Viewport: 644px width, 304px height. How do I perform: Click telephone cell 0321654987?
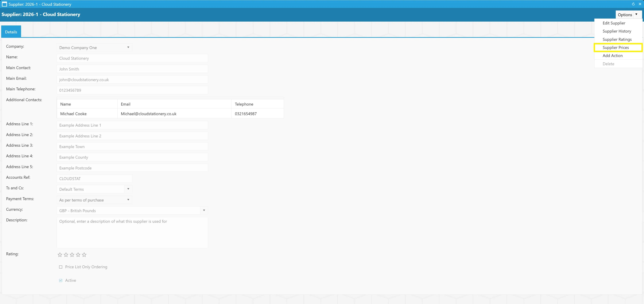257,113
